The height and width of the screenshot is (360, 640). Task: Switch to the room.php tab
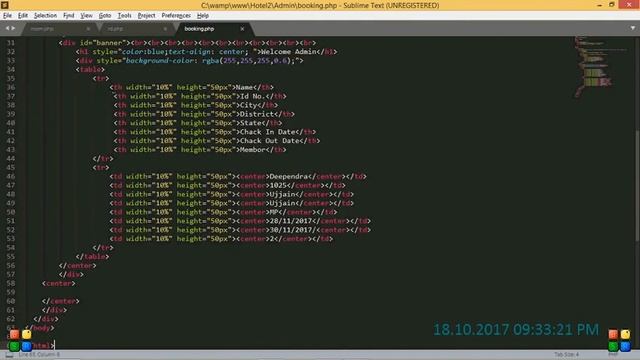(42, 29)
